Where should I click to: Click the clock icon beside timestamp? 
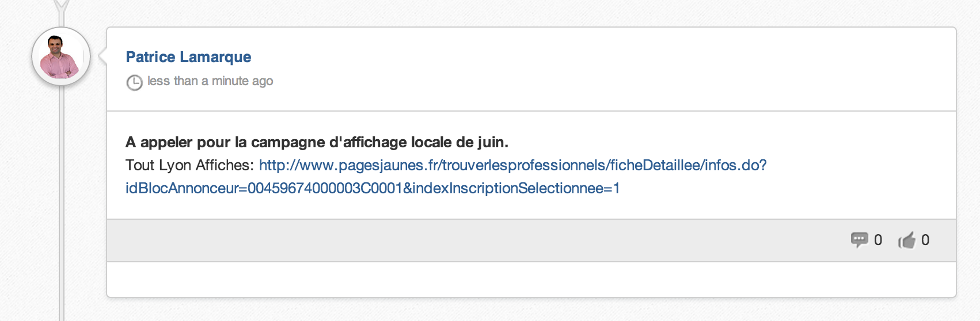[134, 82]
